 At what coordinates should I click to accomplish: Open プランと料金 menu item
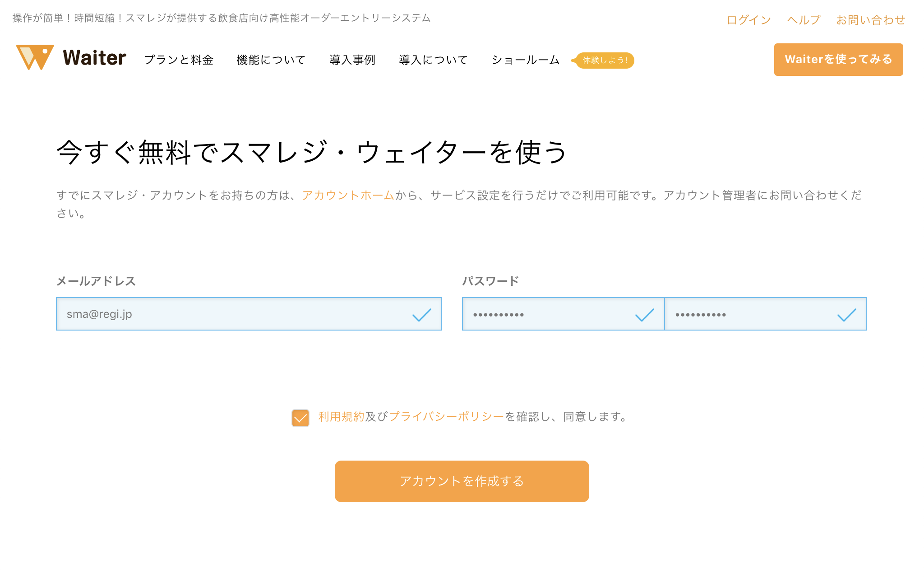(x=179, y=60)
